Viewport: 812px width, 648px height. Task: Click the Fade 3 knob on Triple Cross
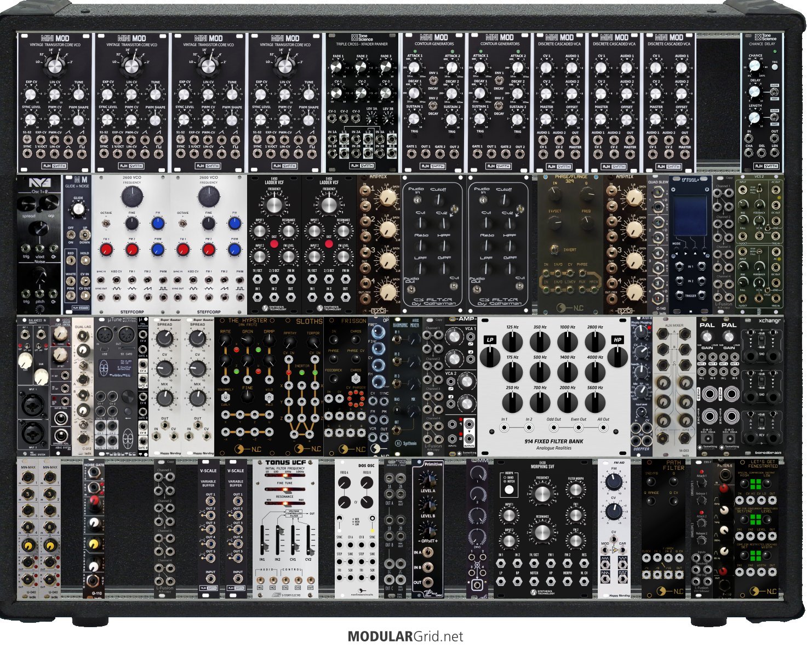(x=386, y=67)
